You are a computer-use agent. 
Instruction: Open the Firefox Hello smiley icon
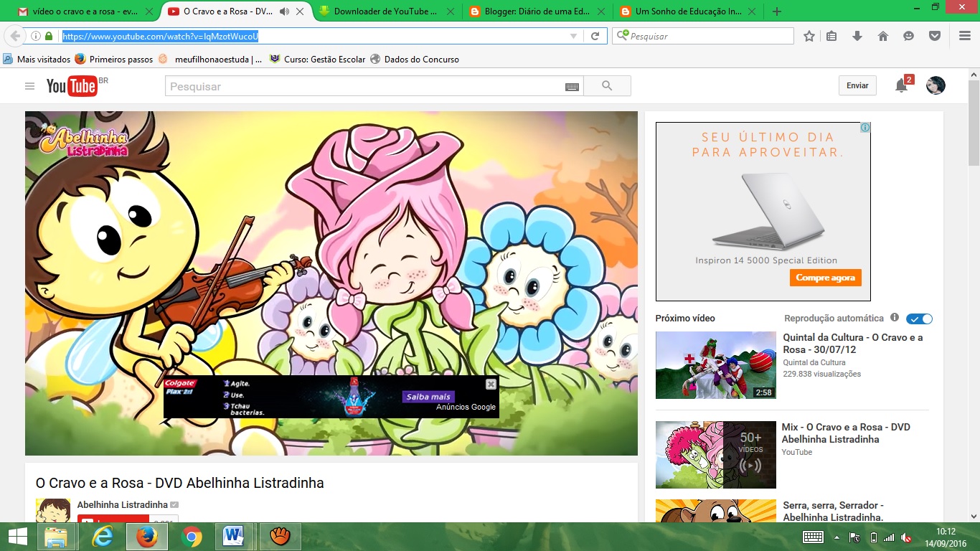click(909, 36)
